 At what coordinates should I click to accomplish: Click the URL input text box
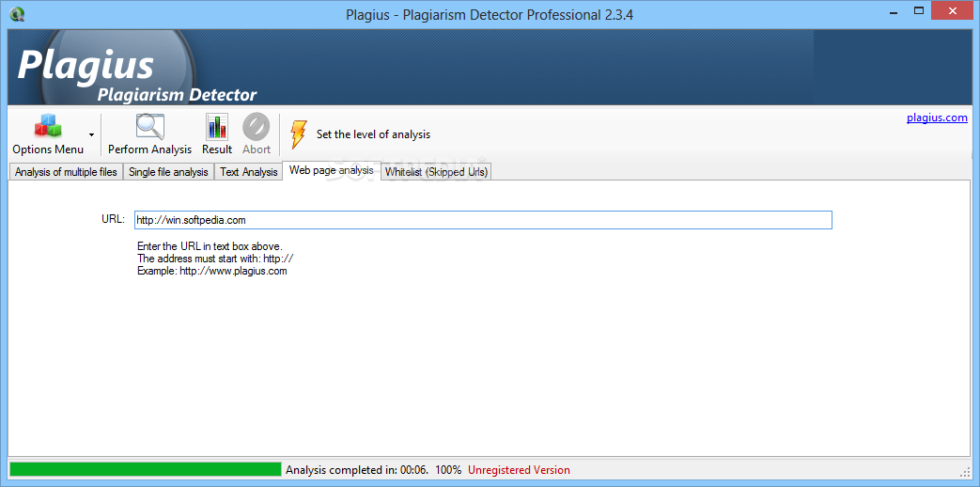[x=483, y=220]
